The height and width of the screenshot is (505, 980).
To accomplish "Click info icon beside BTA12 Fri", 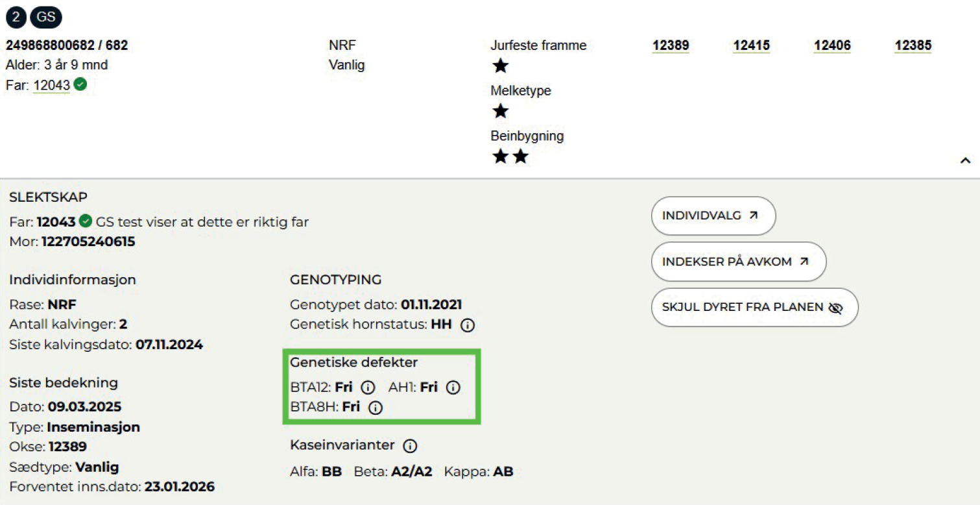I will point(368,388).
